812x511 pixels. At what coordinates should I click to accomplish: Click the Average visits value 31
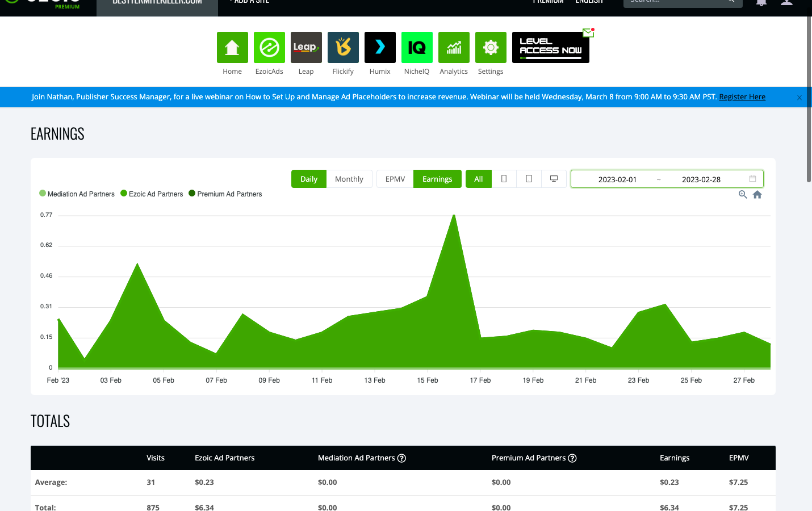click(x=150, y=482)
